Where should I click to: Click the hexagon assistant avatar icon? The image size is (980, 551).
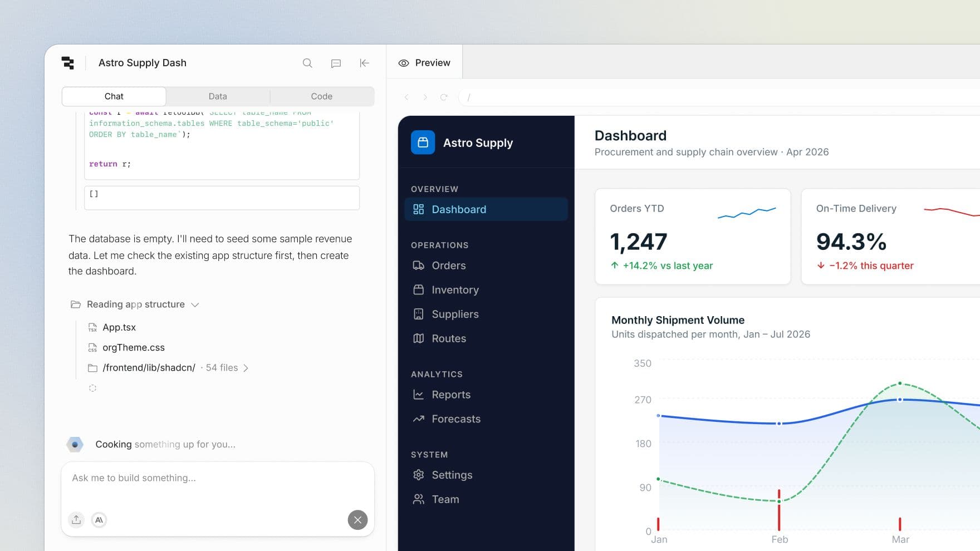click(75, 444)
